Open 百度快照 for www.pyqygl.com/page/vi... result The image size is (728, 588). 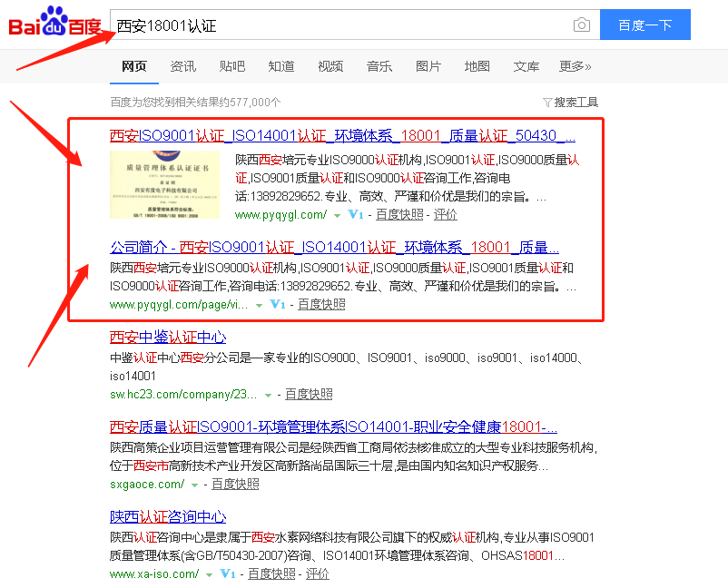[321, 305]
